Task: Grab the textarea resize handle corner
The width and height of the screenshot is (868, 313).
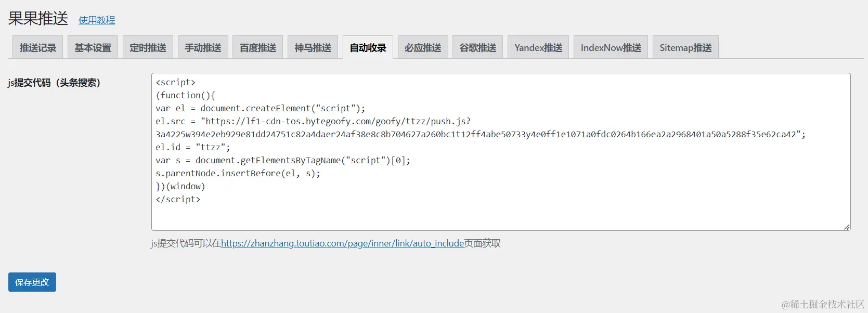Action: tap(847, 227)
